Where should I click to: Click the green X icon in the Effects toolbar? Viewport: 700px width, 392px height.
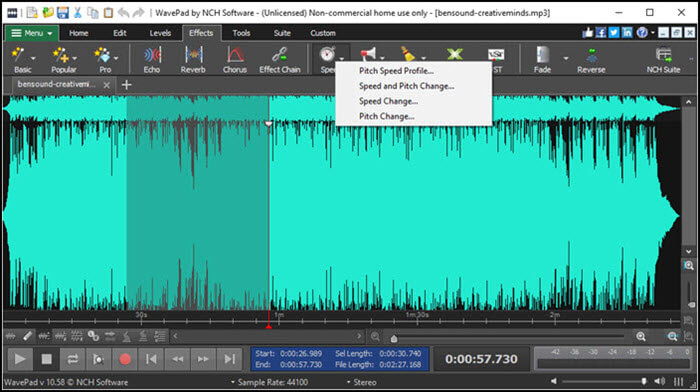(x=454, y=54)
